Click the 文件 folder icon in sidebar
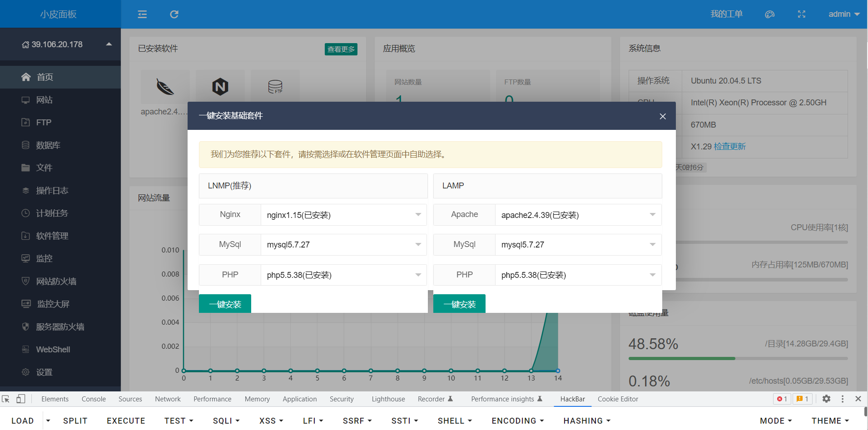 pos(25,168)
